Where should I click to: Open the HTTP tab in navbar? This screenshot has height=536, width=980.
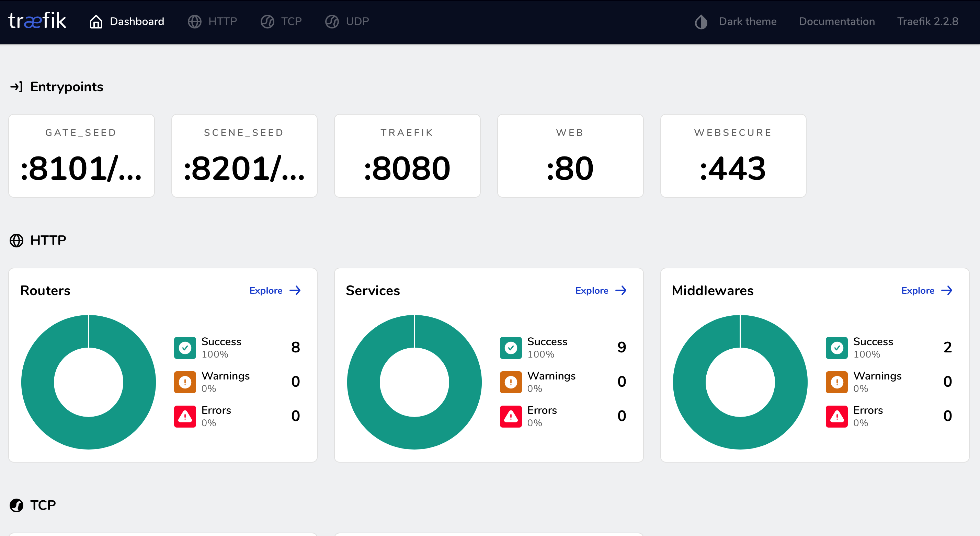(x=222, y=21)
